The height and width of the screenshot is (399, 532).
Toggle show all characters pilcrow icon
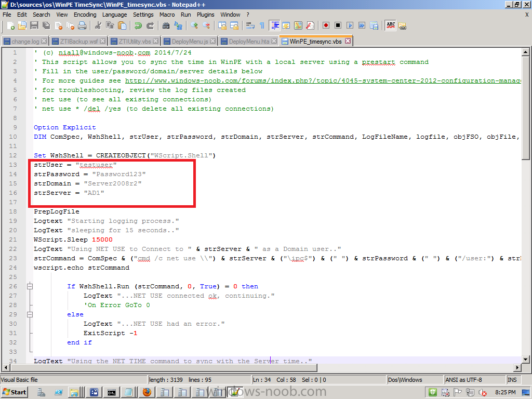pyautogui.click(x=262, y=26)
